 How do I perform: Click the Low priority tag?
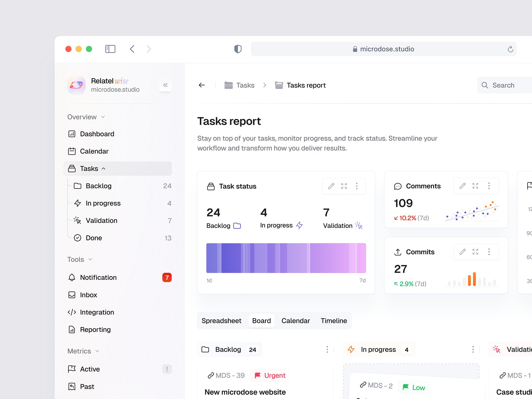point(414,387)
